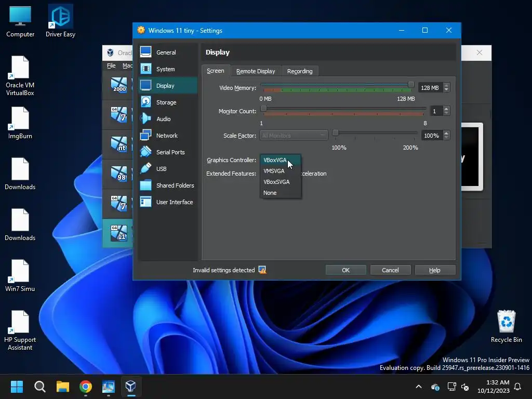The width and height of the screenshot is (532, 399).
Task: Choose VBoxVGA graphics controller option
Action: click(281, 160)
